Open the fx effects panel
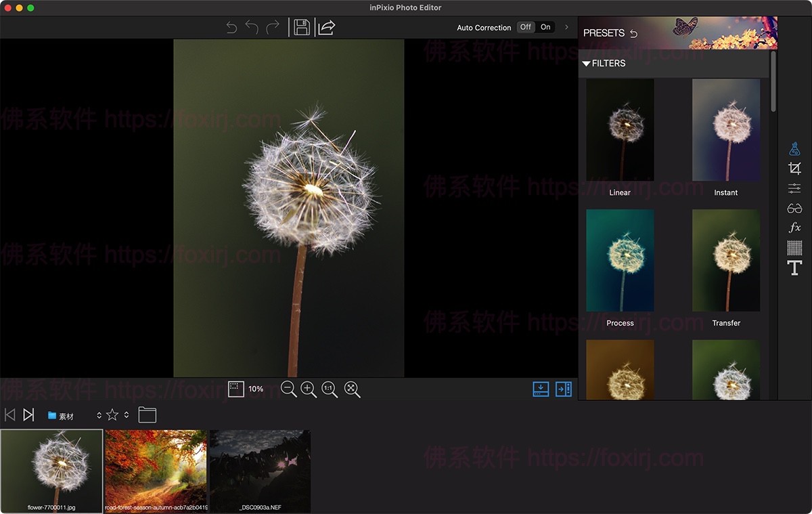This screenshot has height=514, width=812. pyautogui.click(x=794, y=228)
